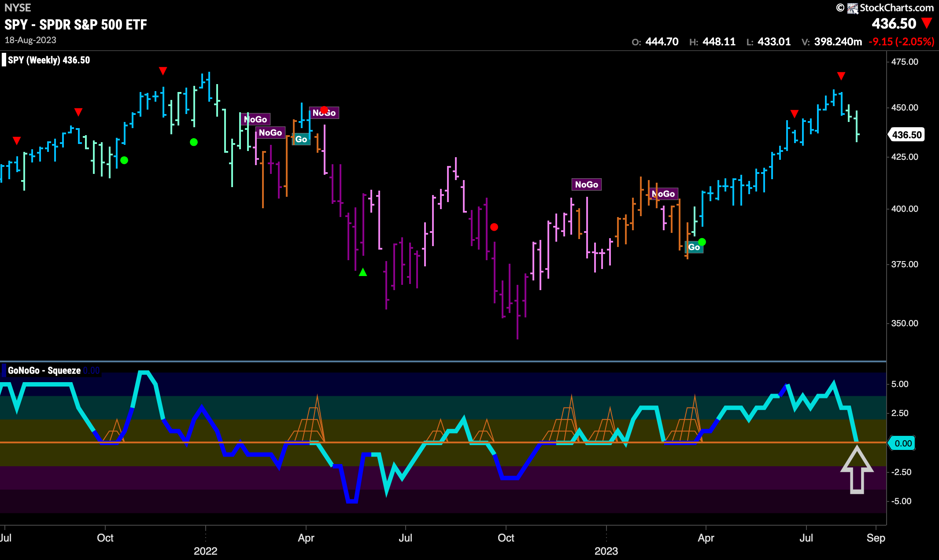Click the red dot on the April 2022 NoGo label
Image resolution: width=939 pixels, height=560 pixels.
point(324,110)
